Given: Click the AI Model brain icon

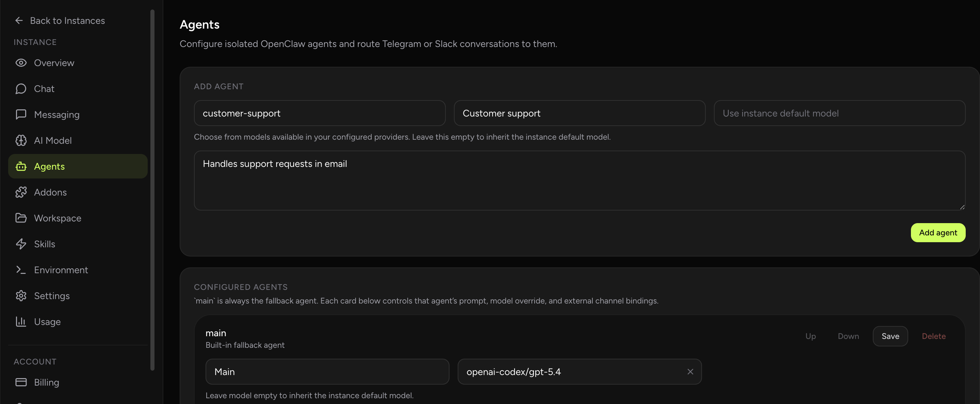Looking at the screenshot, I should (21, 140).
